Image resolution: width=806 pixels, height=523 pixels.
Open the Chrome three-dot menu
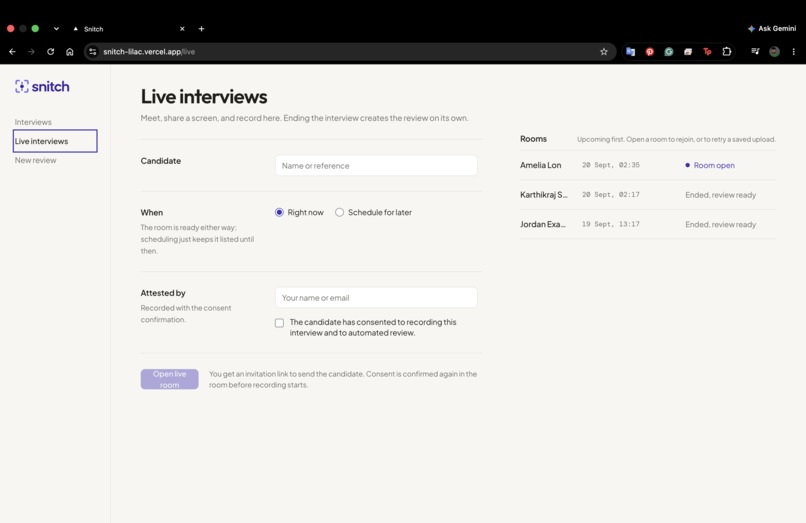click(794, 51)
